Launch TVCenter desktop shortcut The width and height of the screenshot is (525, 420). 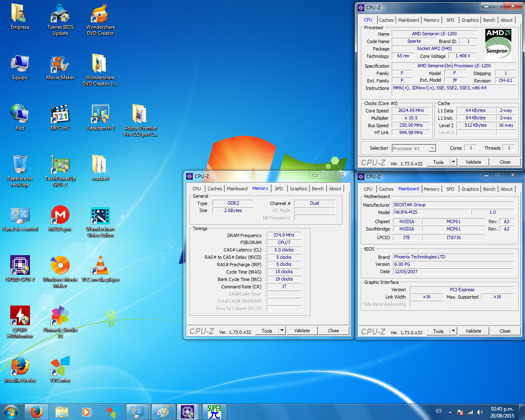tap(60, 370)
